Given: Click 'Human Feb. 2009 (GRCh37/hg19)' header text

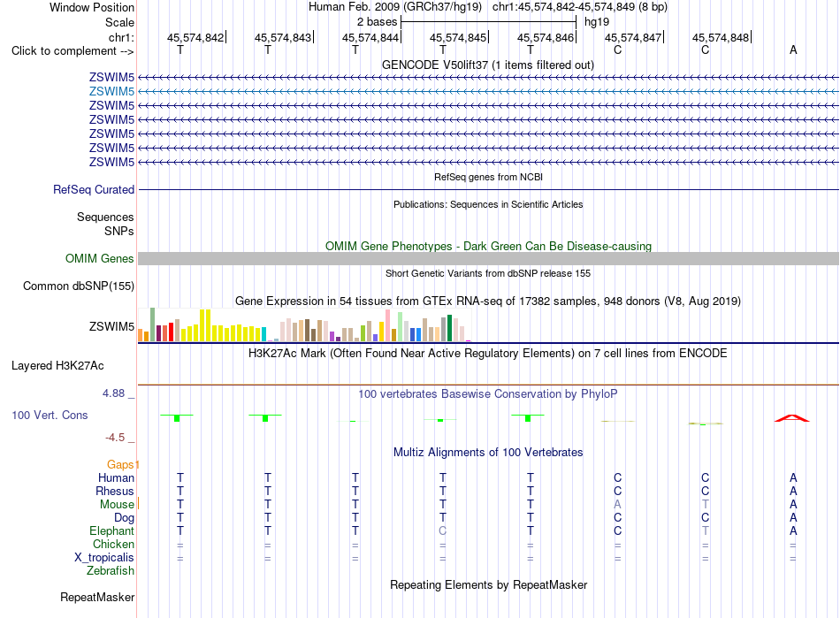Looking at the screenshot, I should (x=395, y=7).
